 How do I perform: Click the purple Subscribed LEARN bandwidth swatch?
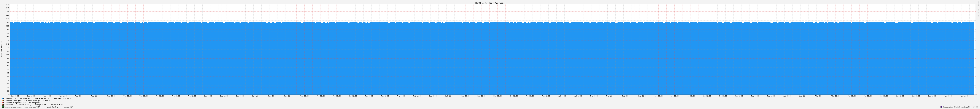click(x=941, y=107)
